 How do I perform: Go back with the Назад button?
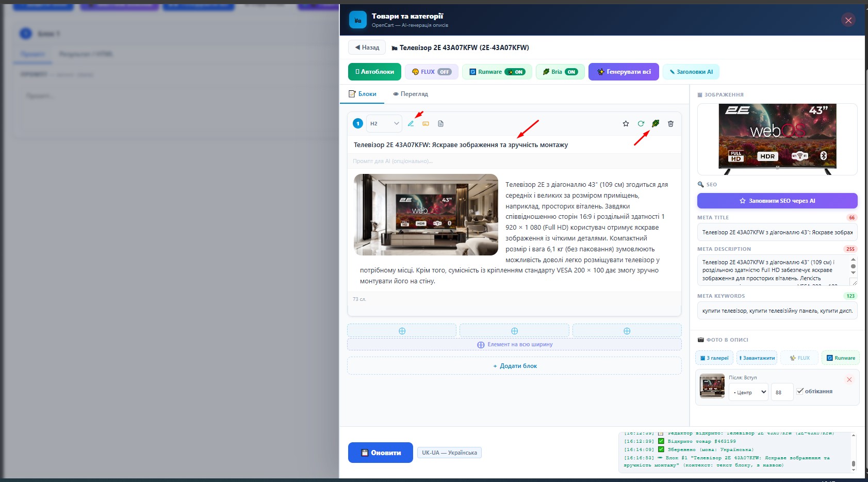click(x=367, y=47)
